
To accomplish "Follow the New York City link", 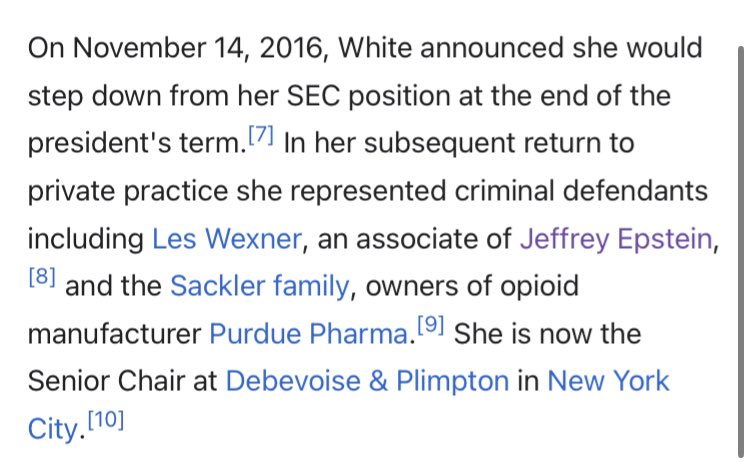I will click(609, 381).
